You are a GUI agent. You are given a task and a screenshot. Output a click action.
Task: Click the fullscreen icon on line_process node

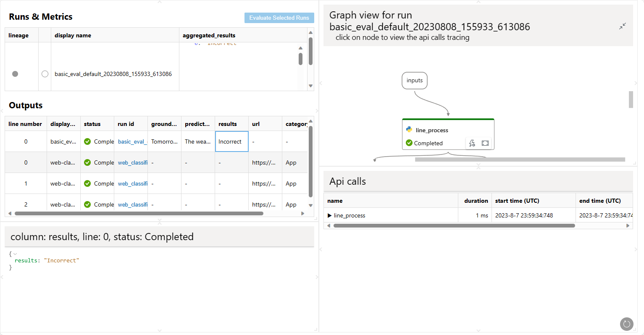pyautogui.click(x=485, y=143)
